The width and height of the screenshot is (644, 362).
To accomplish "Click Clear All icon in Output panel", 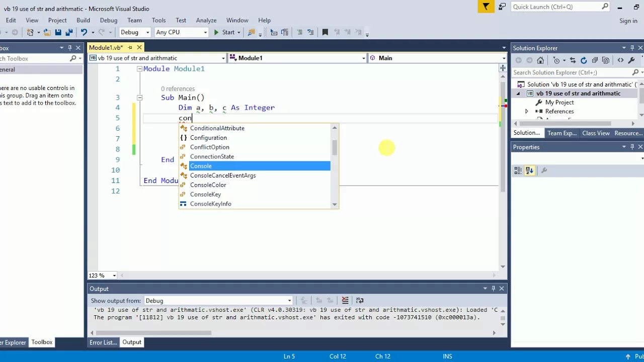I will pos(345,301).
